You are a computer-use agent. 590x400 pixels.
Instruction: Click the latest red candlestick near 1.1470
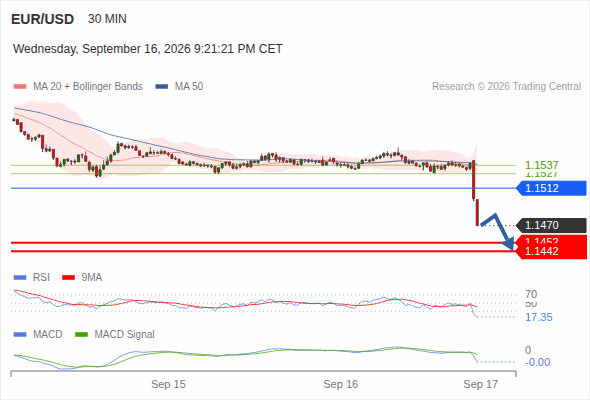click(x=477, y=213)
